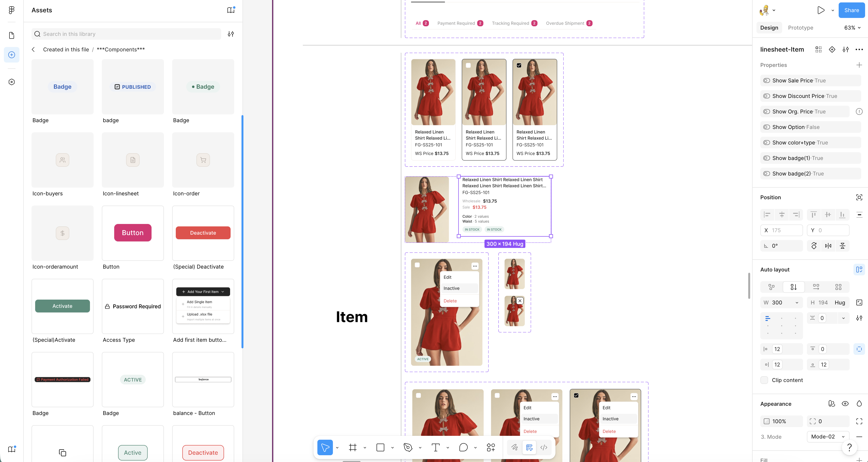Select the Text tool
The height and width of the screenshot is (462, 868).
[x=436, y=447]
